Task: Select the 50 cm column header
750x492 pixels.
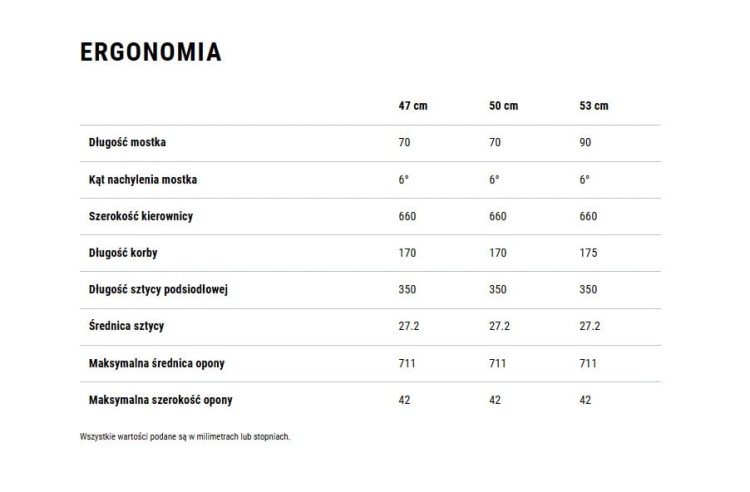Action: 503,106
